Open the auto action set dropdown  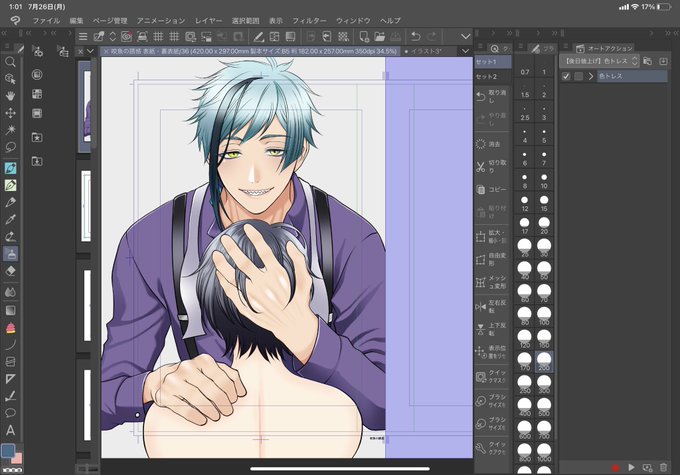[x=600, y=61]
